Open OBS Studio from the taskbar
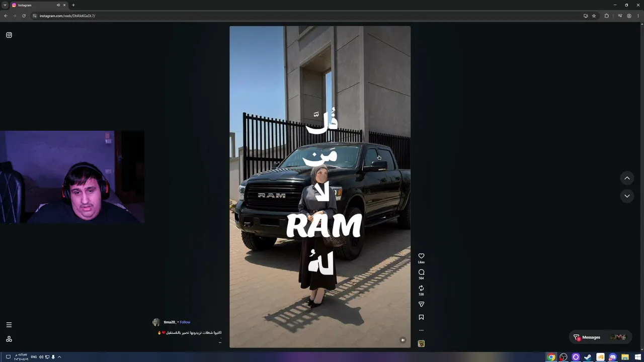This screenshot has height=362, width=644. coord(563,357)
